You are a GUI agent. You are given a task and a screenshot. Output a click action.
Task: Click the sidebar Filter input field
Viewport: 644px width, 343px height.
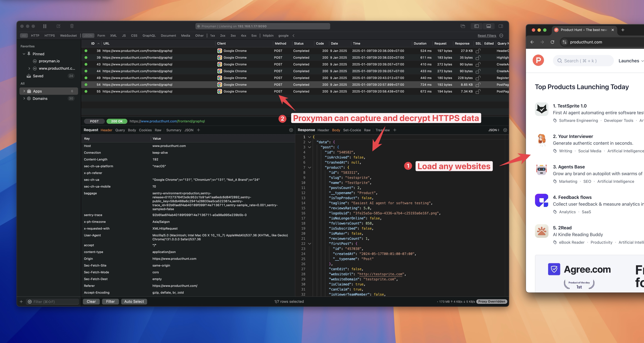click(x=52, y=302)
